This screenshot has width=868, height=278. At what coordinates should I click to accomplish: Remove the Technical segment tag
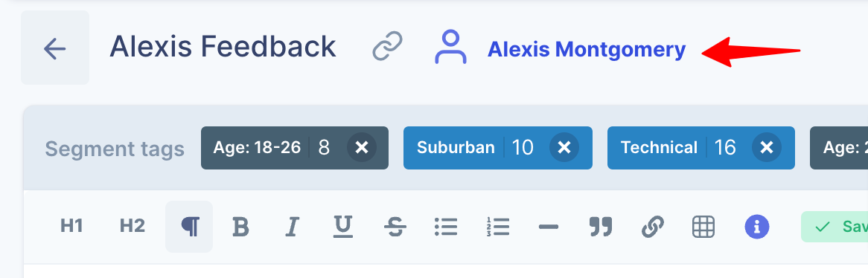click(767, 148)
